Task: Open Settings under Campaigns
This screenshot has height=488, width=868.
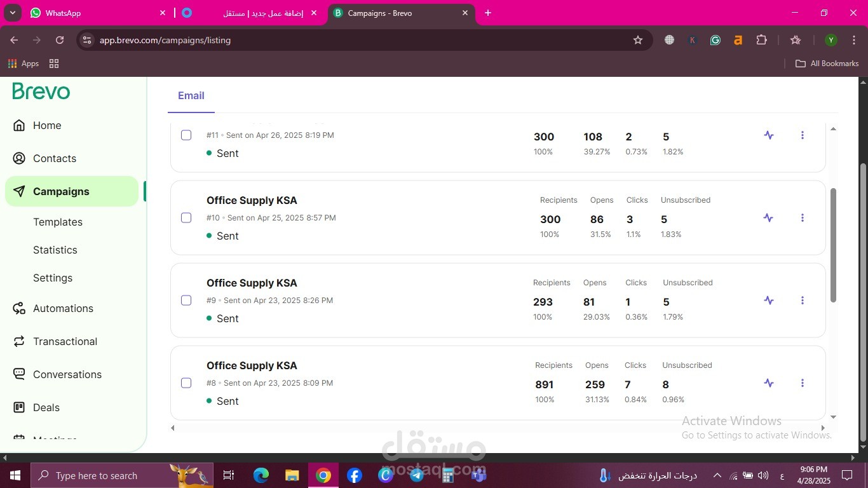Action: [53, 278]
